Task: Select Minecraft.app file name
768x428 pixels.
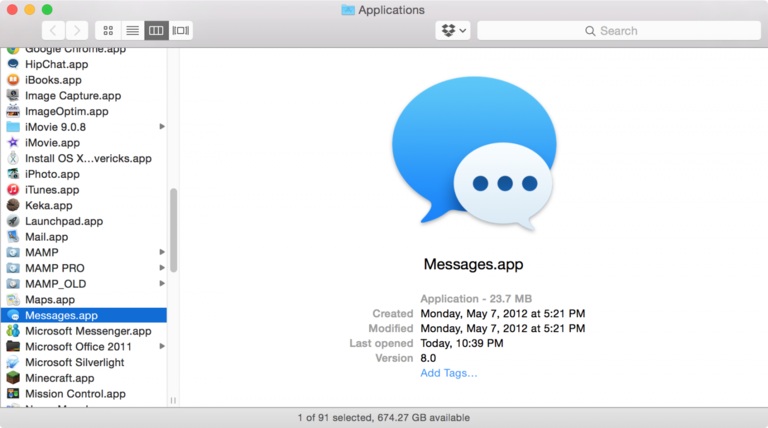Action: 60,378
